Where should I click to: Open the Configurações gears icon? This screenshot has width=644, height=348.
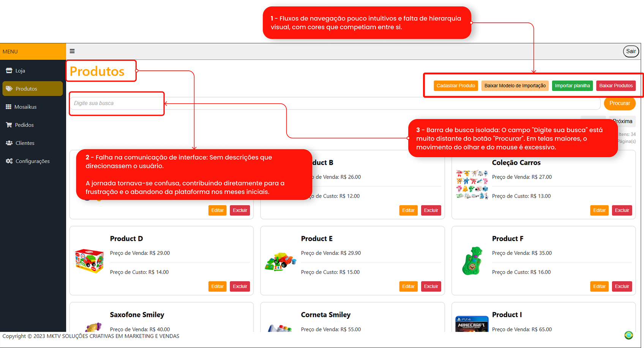[x=9, y=161]
